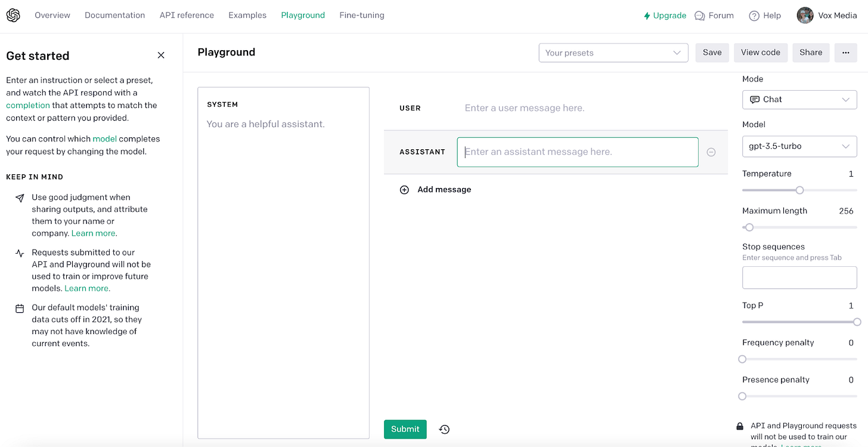Image resolution: width=868 pixels, height=447 pixels.
Task: Click the Help question mark icon
Action: [x=754, y=16]
